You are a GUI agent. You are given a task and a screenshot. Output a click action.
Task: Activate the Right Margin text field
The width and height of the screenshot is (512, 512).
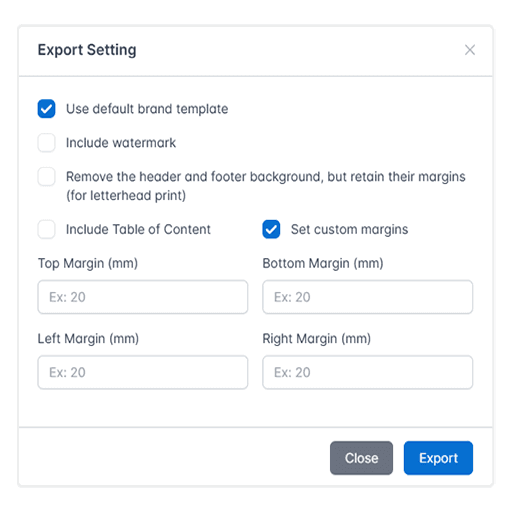367,372
